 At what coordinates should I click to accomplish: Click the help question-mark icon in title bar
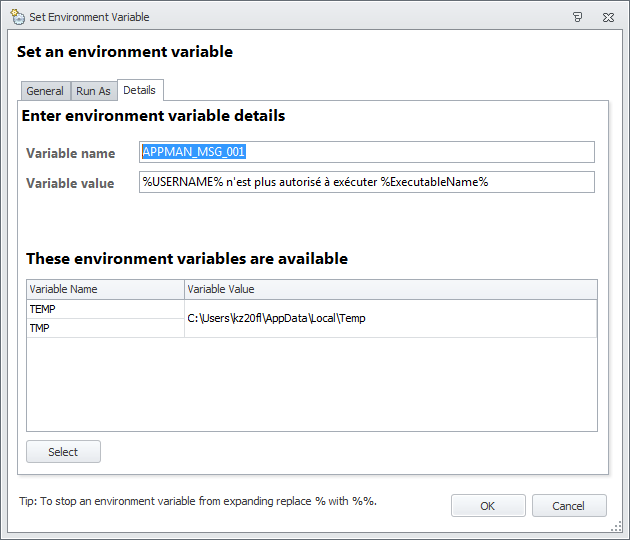(x=578, y=17)
